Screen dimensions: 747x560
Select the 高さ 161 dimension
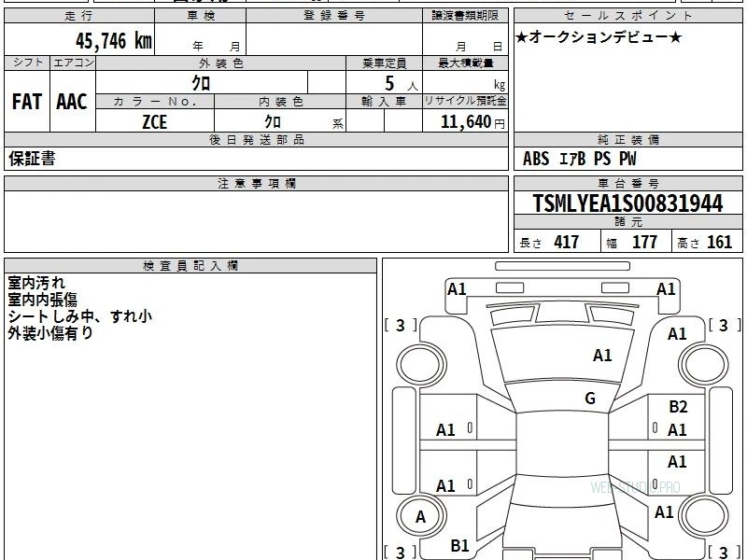(x=704, y=243)
